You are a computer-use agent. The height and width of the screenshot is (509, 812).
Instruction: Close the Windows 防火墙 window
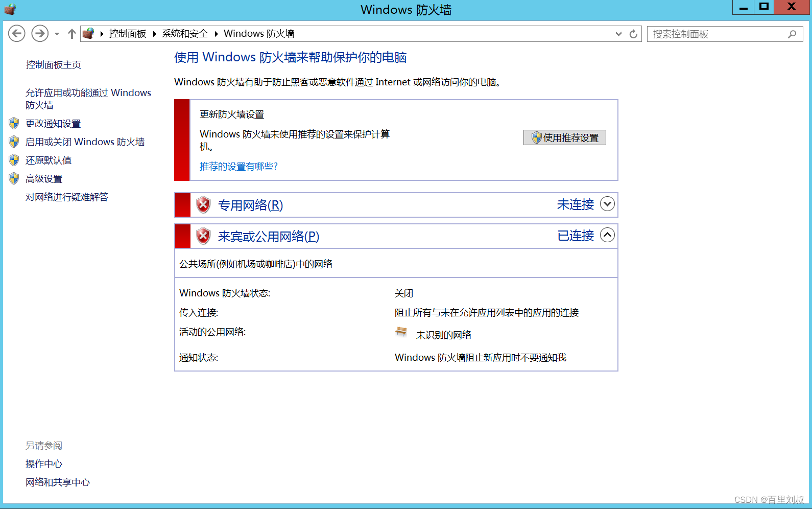[792, 7]
